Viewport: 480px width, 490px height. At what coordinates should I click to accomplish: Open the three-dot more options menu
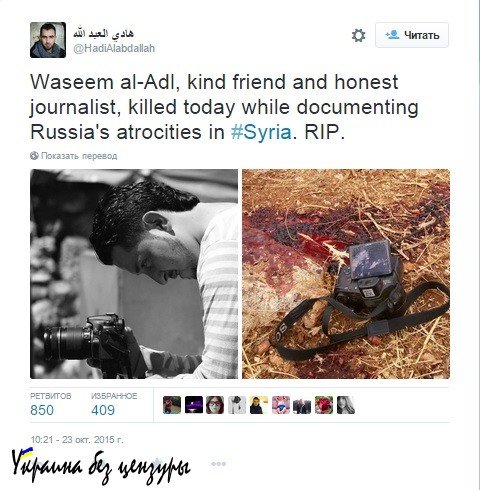click(x=219, y=464)
